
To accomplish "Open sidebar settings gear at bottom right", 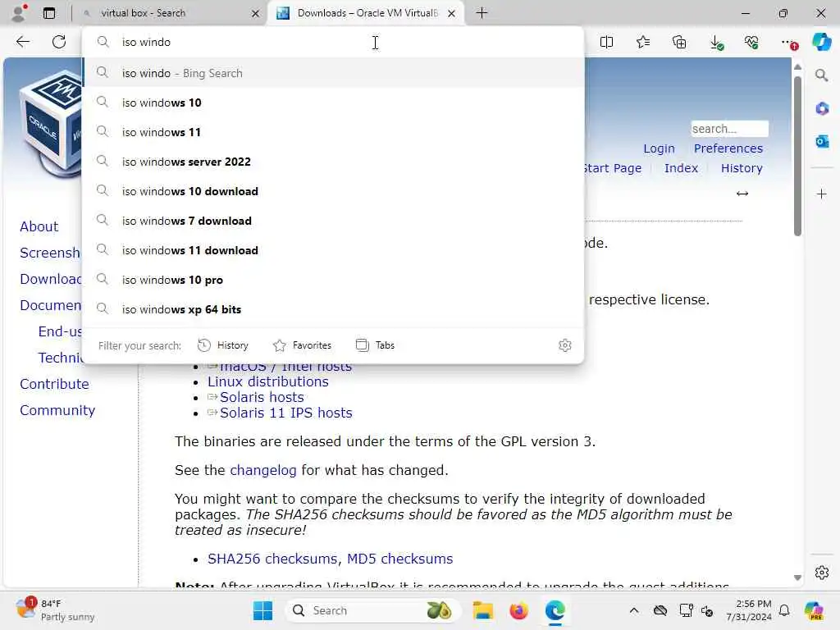I will click(822, 573).
